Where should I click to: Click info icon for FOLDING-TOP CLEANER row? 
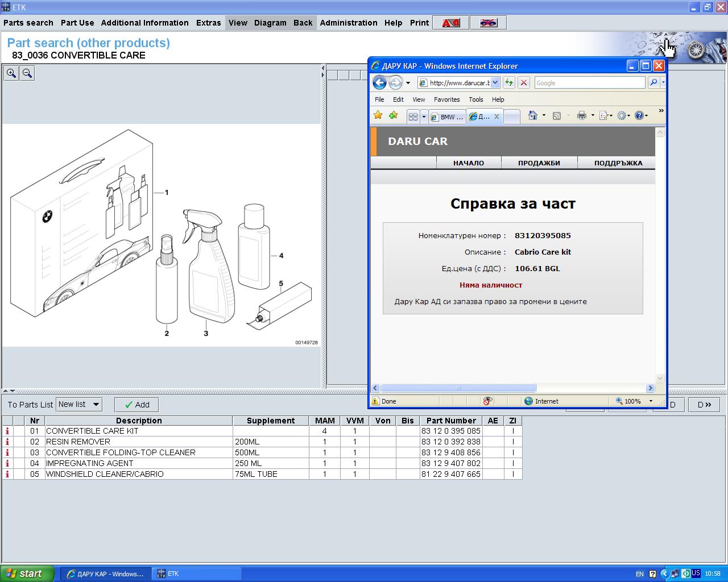7,452
